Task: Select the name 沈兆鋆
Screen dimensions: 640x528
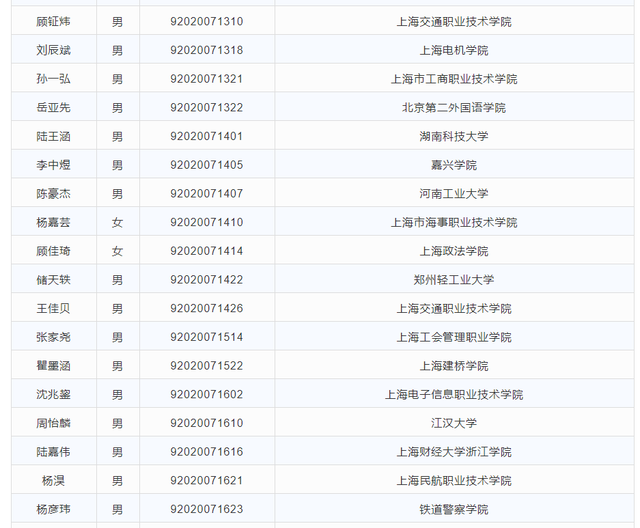Action: (53, 395)
